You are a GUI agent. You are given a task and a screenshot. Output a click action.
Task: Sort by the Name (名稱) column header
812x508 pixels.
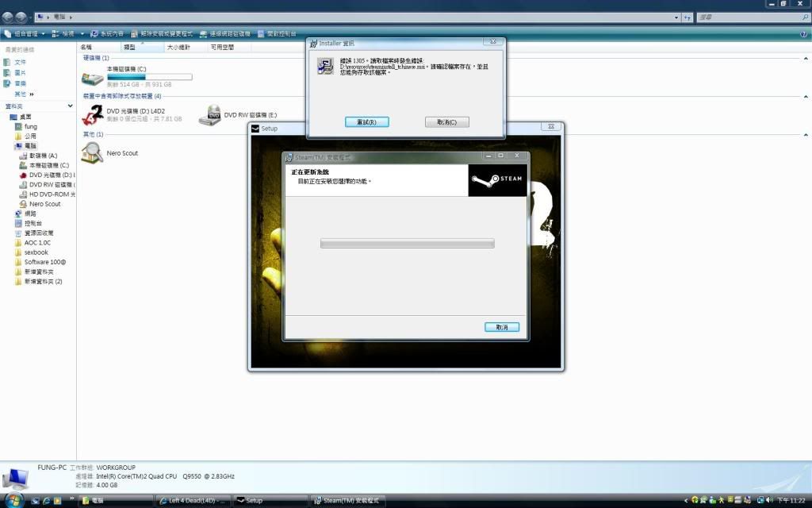coord(99,47)
